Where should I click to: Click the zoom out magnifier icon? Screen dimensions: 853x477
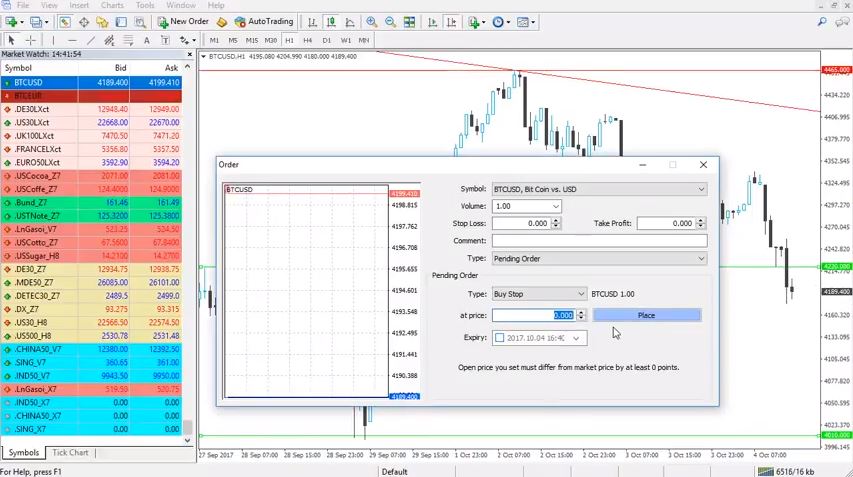[x=390, y=21]
